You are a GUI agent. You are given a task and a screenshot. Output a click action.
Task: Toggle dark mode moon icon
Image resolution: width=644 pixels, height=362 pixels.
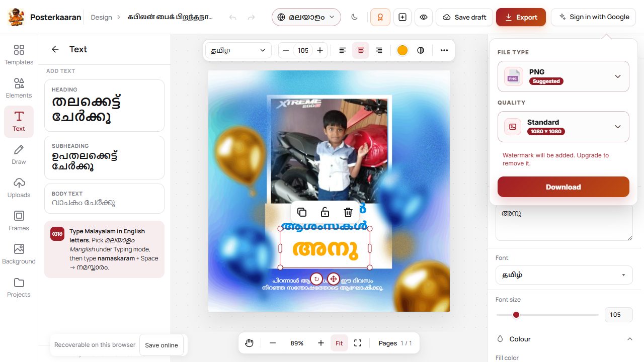click(x=355, y=17)
